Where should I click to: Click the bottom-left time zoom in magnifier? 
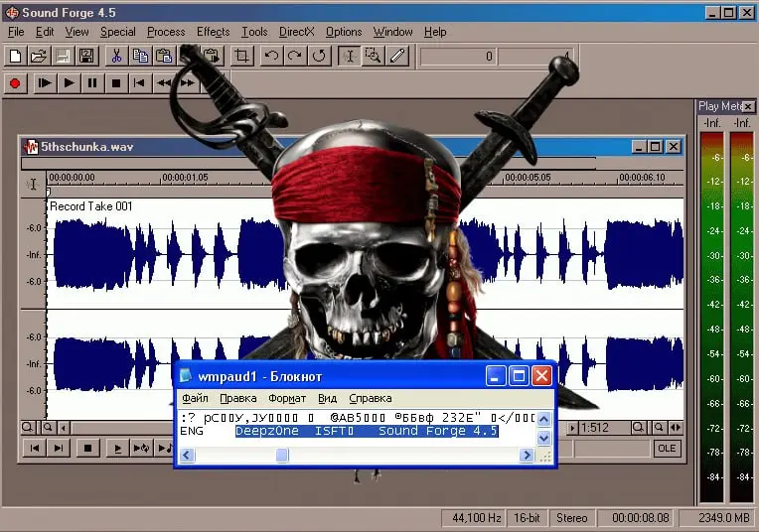coord(48,427)
